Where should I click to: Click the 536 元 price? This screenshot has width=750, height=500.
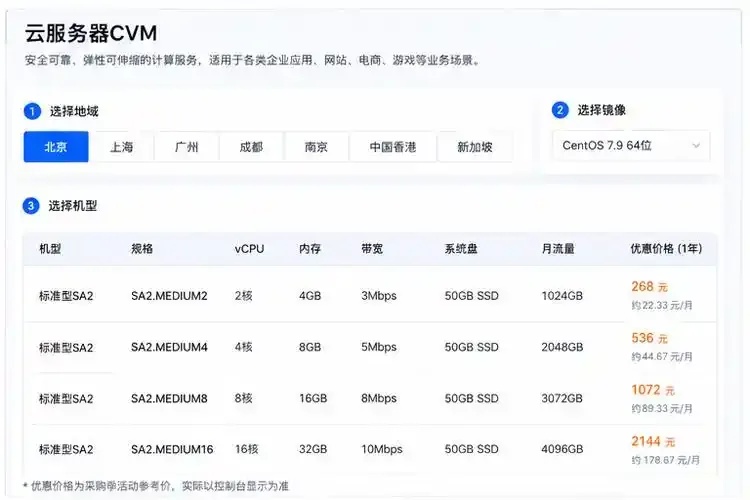[650, 338]
